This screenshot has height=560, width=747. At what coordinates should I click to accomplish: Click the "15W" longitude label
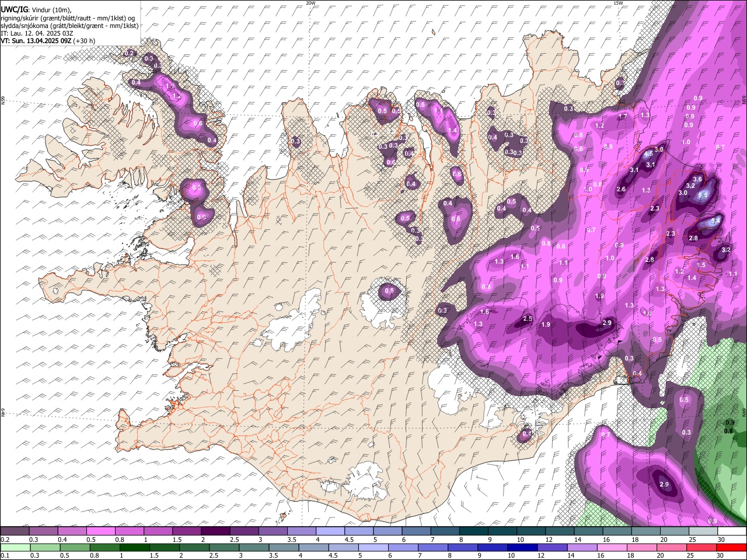click(x=618, y=3)
